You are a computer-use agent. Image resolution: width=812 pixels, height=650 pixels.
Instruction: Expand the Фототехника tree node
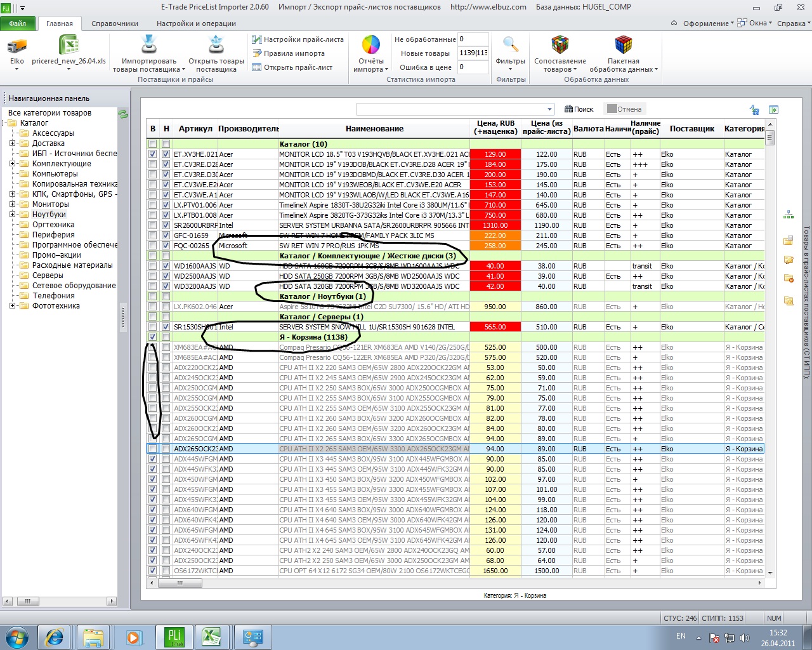tap(12, 306)
